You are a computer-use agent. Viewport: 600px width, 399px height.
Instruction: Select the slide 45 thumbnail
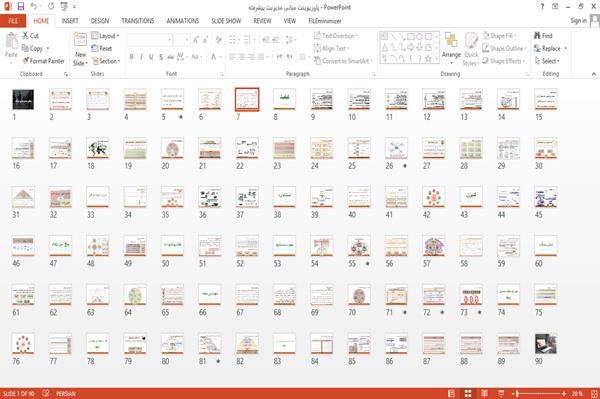tap(546, 197)
